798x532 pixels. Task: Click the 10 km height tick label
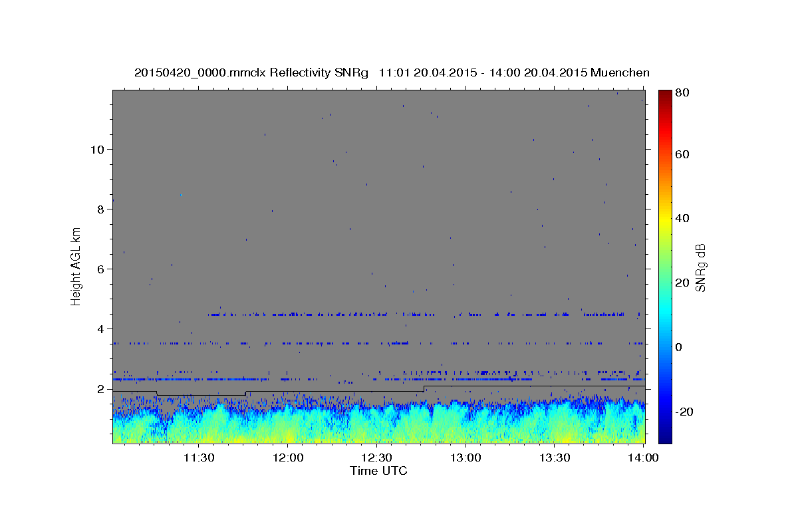pyautogui.click(x=98, y=149)
